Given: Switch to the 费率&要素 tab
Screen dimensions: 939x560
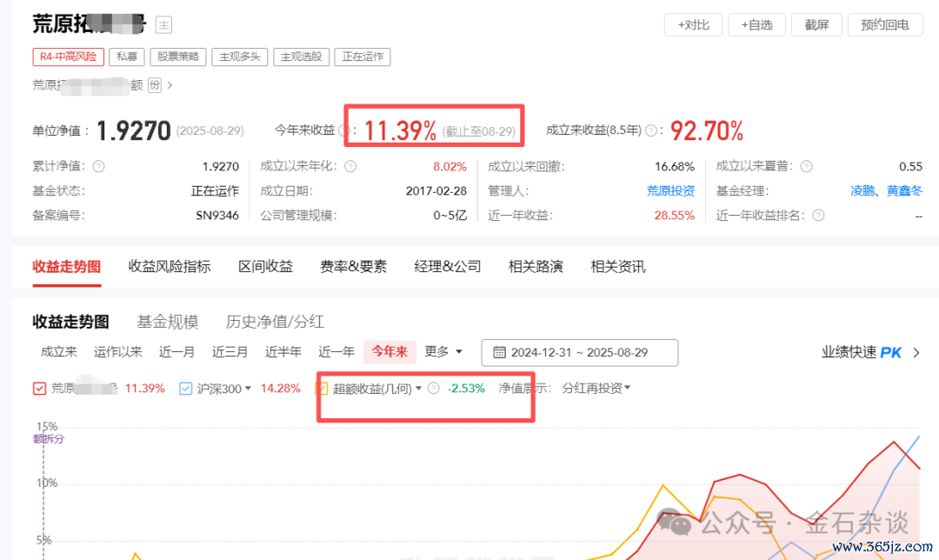Looking at the screenshot, I should tap(353, 267).
